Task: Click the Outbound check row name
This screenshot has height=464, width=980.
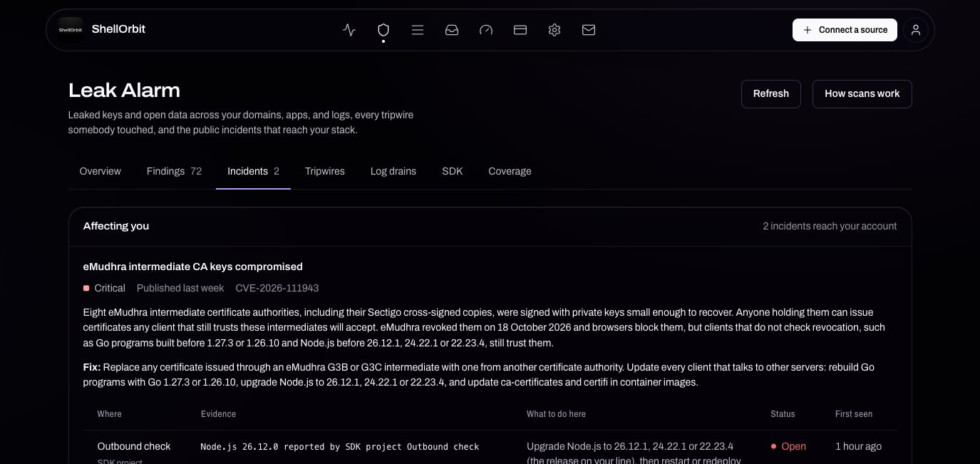Action: (134, 446)
